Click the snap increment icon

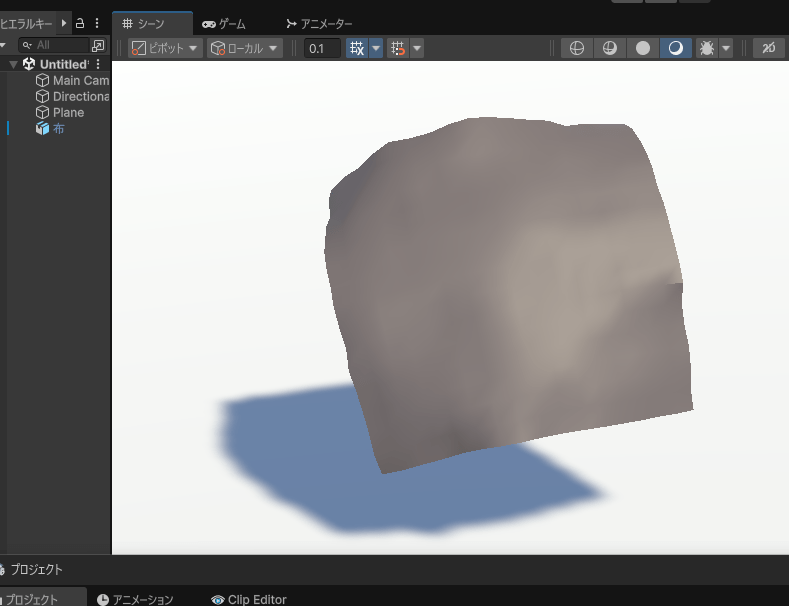click(398, 48)
